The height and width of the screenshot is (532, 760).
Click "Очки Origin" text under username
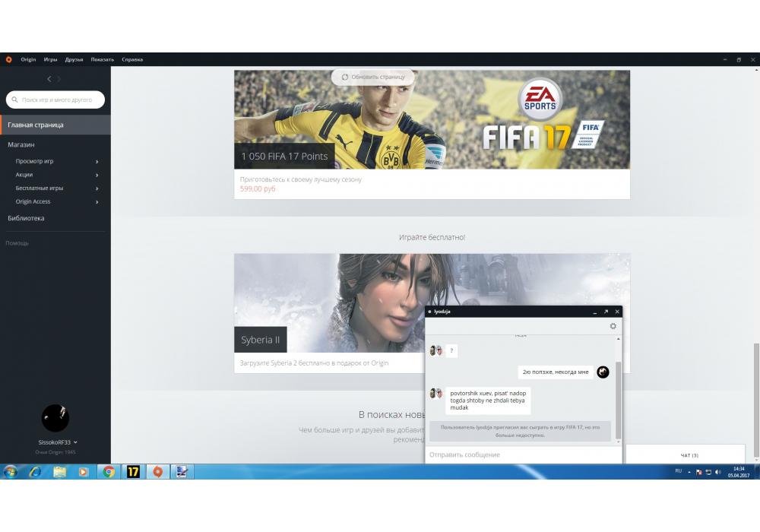point(55,452)
